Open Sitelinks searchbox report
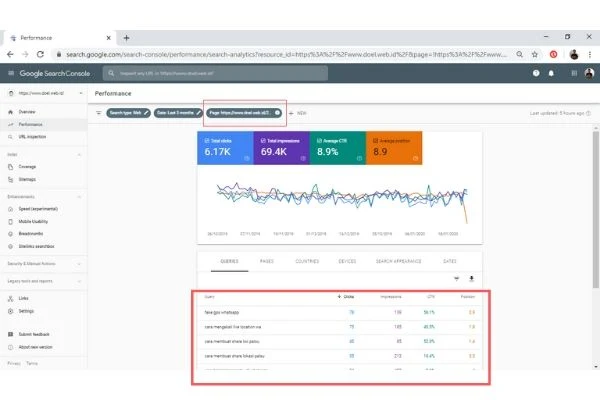Viewport: 600px width, 400px height. 36,247
